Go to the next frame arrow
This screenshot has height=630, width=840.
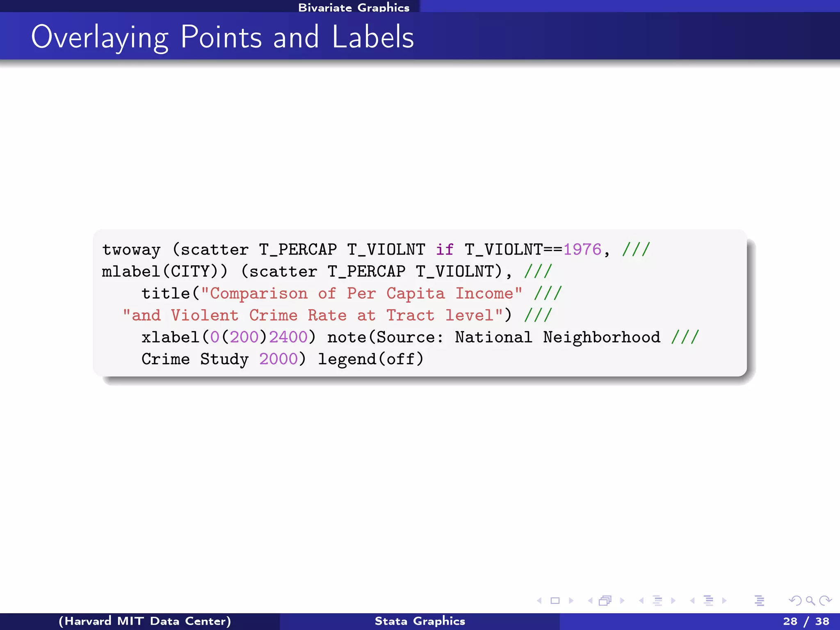622,601
